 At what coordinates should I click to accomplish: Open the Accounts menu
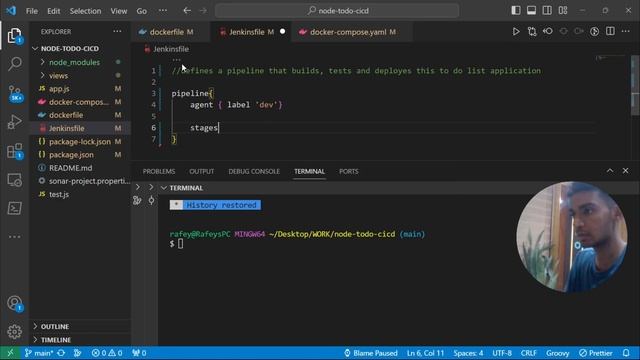pos(15,303)
